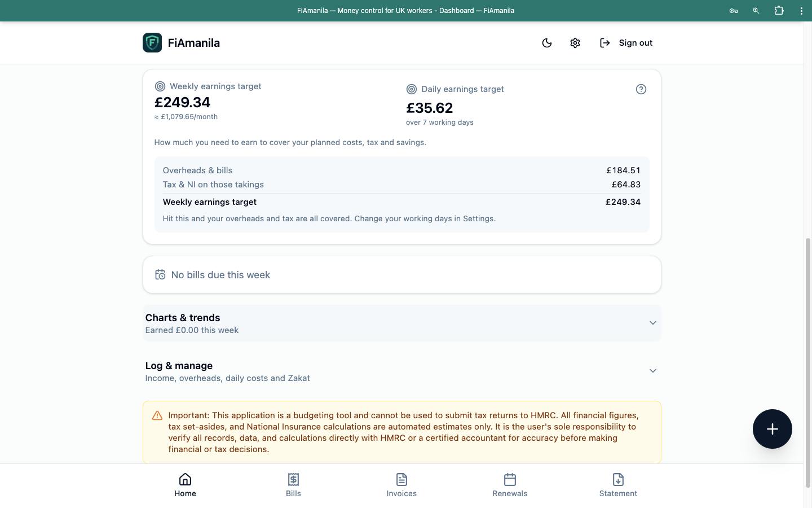
Task: Open the browser extensions puzzle icon
Action: tap(779, 10)
